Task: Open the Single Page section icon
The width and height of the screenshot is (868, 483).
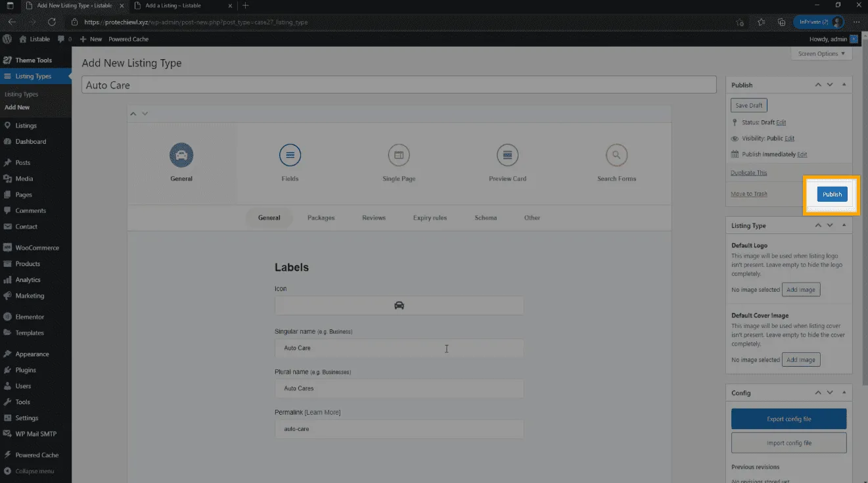Action: coord(399,156)
